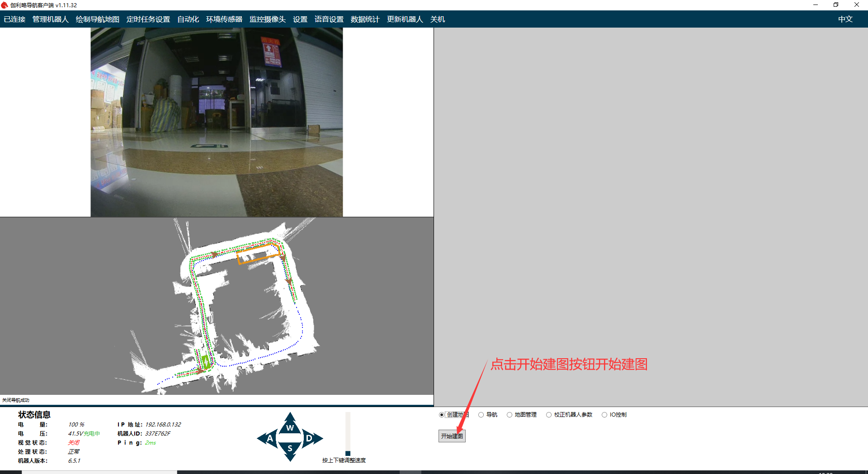
Task: Open the 绘制导航地图 menu
Action: pos(97,19)
